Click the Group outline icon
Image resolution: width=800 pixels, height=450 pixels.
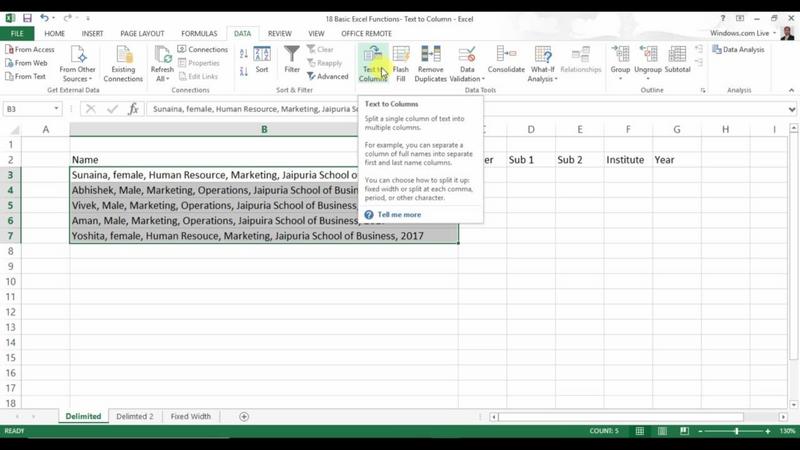coord(620,55)
